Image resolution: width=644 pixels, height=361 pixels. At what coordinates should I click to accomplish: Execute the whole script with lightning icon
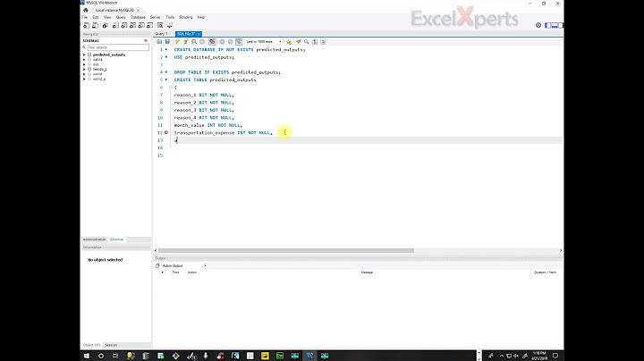(177, 42)
